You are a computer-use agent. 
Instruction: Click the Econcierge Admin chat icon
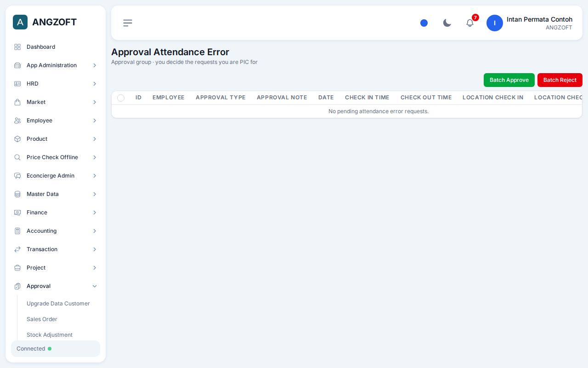[17, 176]
